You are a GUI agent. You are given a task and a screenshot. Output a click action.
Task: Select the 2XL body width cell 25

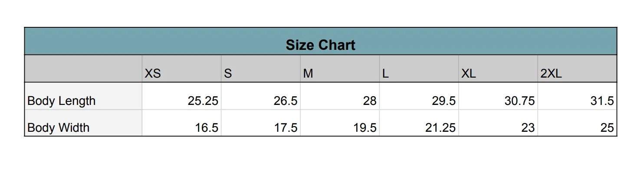click(577, 123)
